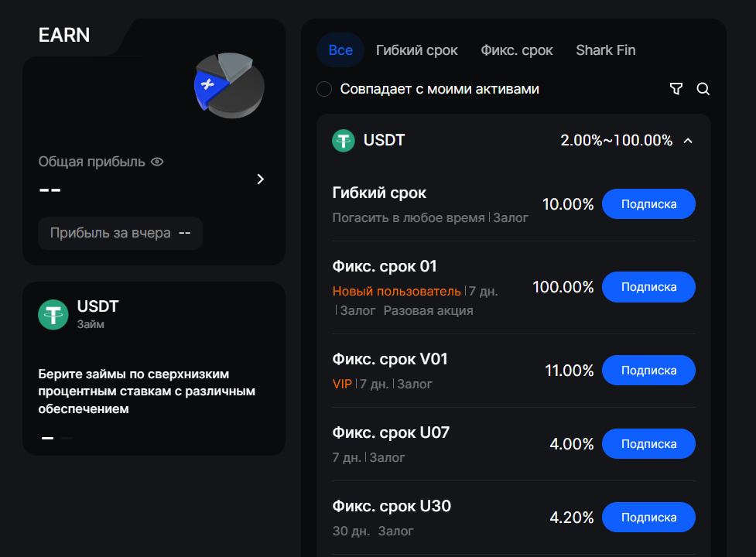Subscribe to 'Фикс. срок U07' 4.00% product
Image resolution: width=756 pixels, height=557 pixels.
point(648,444)
